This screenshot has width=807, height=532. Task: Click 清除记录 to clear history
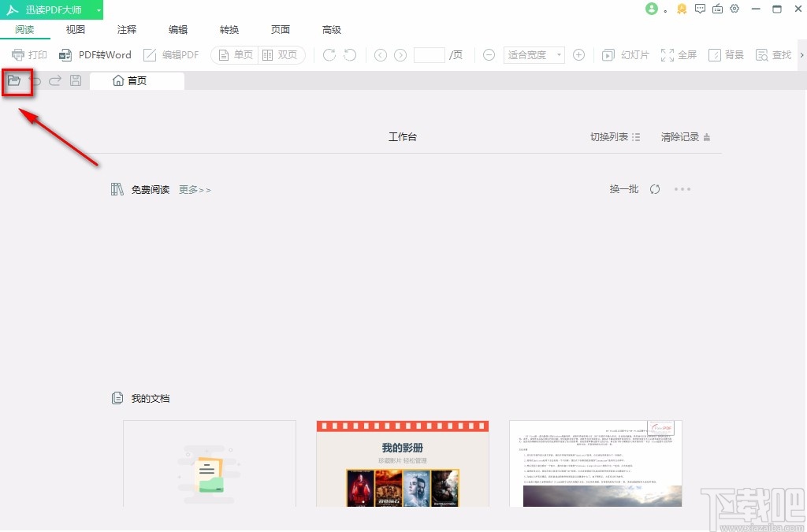(x=679, y=136)
